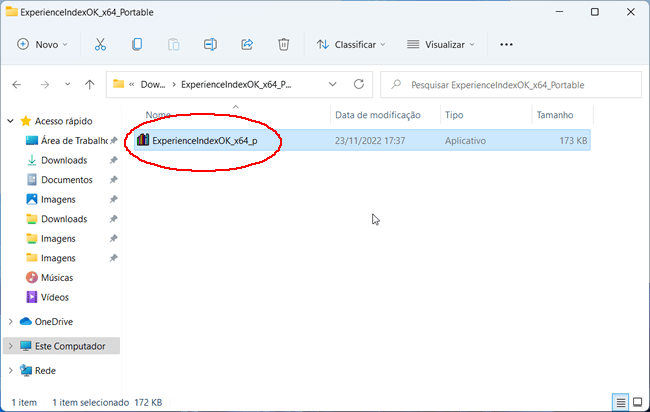Click the Cut scissors icon

tap(100, 45)
